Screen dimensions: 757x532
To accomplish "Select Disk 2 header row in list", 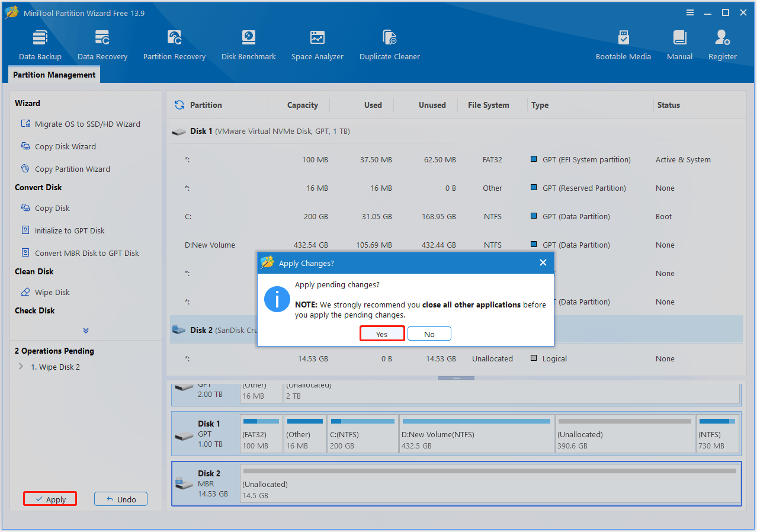I will point(456,330).
